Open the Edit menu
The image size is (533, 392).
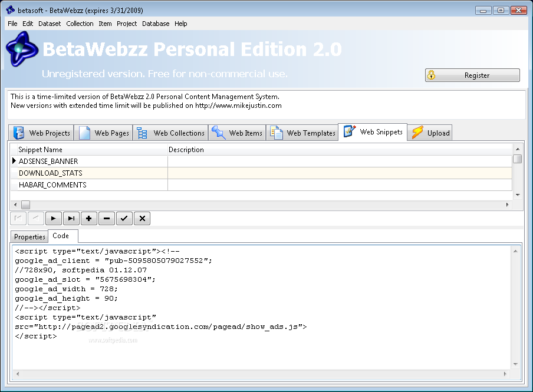tap(28, 24)
